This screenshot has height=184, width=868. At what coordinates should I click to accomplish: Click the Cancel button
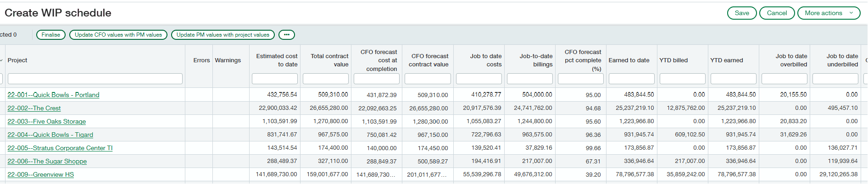777,13
